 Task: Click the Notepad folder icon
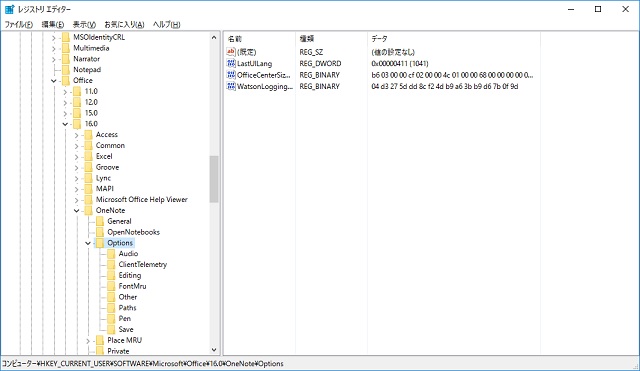pyautogui.click(x=66, y=70)
